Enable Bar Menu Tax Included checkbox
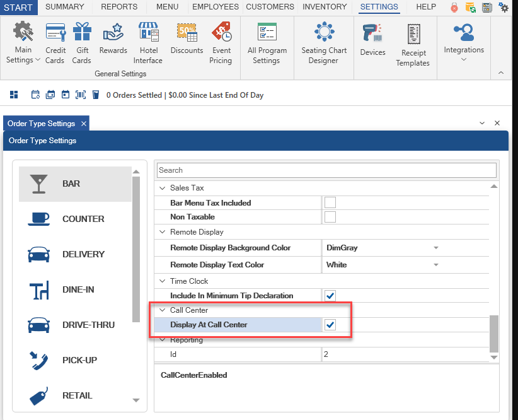 click(x=330, y=203)
